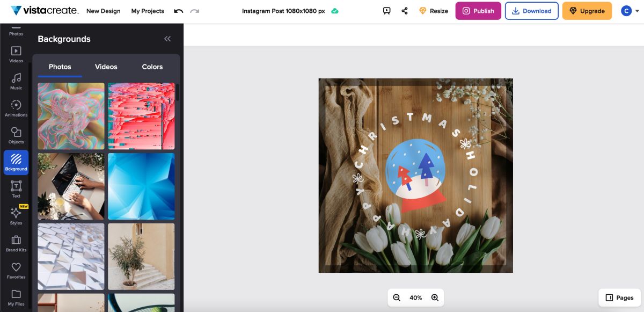Collapse the Backgrounds panel
644x312 pixels.
[167, 39]
